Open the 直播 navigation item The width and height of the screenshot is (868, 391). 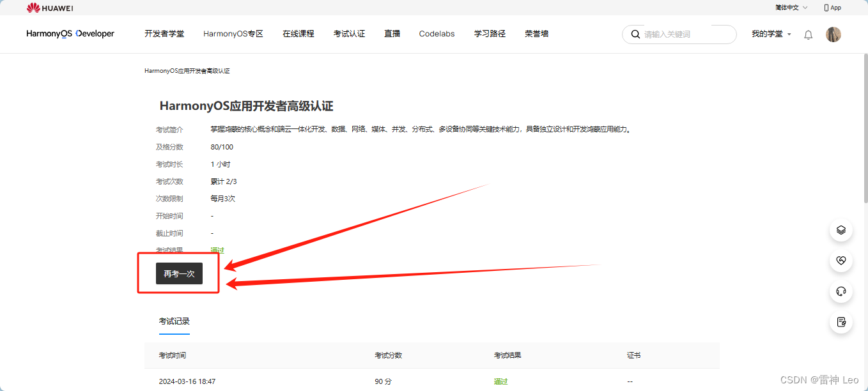click(x=392, y=34)
